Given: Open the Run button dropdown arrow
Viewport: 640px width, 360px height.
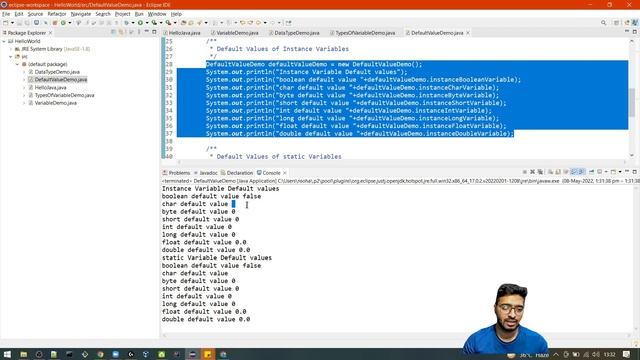Looking at the screenshot, I should 147,23.
